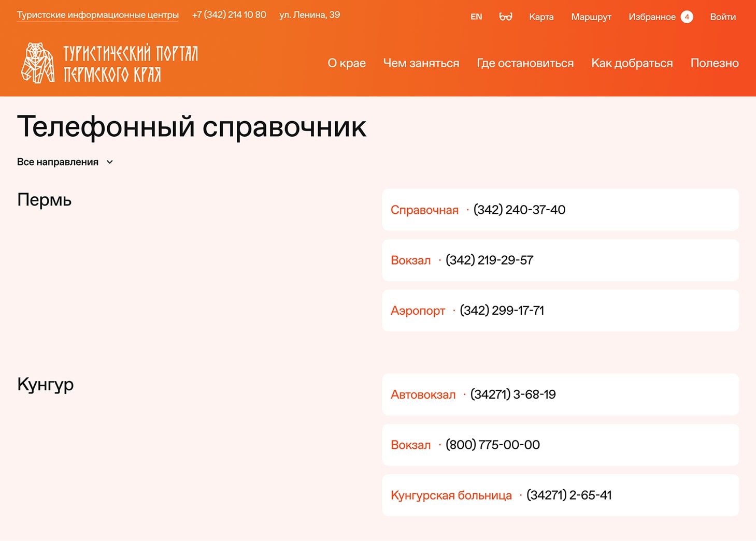Click the "Войти" login button
Screen dimensions: 756x541
[x=722, y=17]
